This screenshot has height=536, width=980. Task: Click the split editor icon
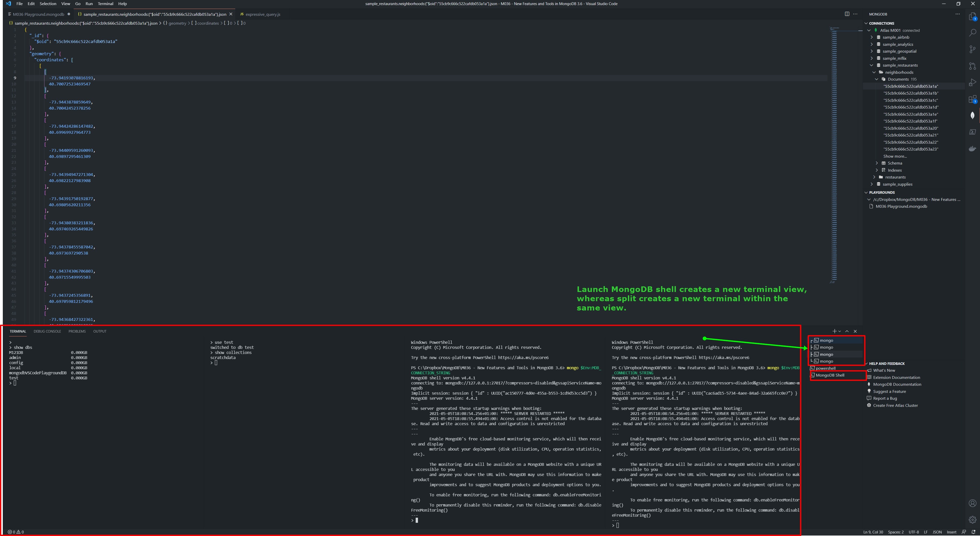tap(847, 14)
